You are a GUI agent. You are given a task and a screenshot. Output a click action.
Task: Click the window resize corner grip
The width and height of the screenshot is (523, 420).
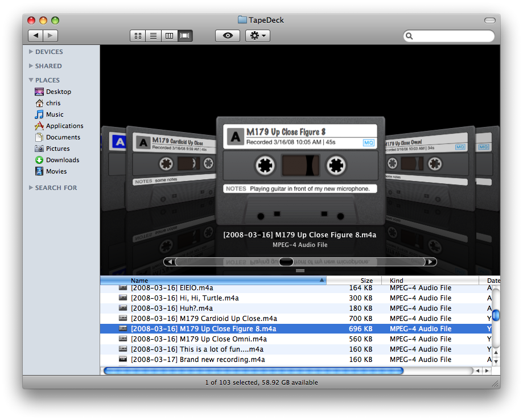tap(495, 384)
